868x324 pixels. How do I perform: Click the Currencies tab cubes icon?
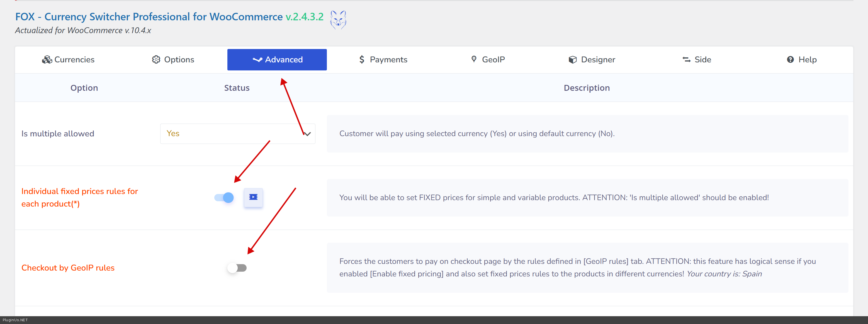click(x=47, y=60)
